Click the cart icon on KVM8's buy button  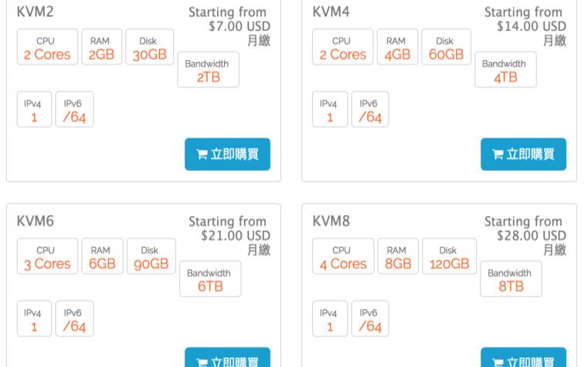point(498,362)
